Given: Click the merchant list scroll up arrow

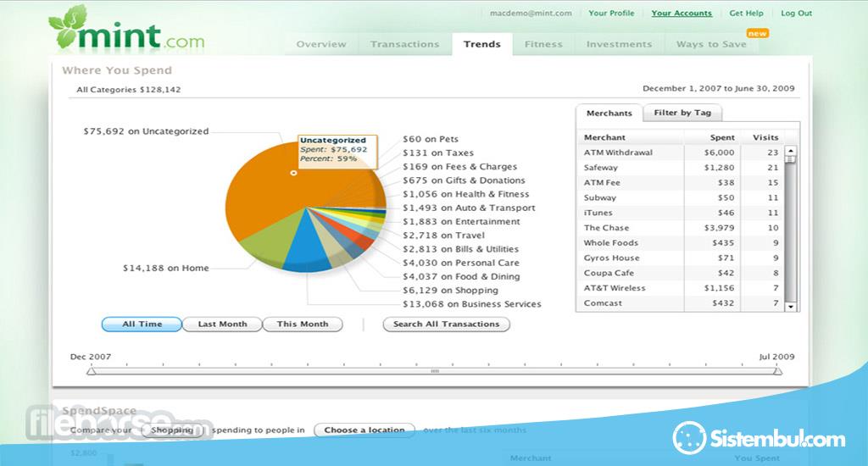Looking at the screenshot, I should pyautogui.click(x=791, y=151).
